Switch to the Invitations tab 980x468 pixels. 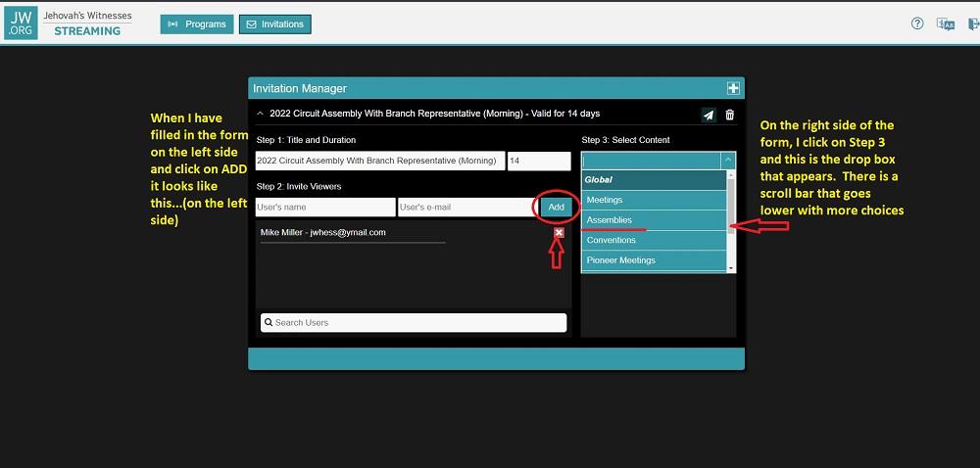pyautogui.click(x=275, y=23)
